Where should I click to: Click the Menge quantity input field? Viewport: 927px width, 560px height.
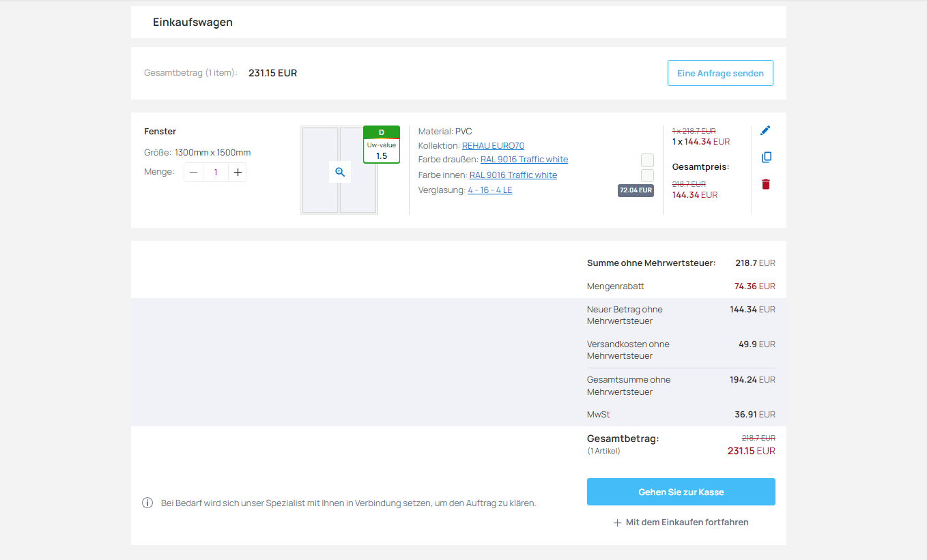[216, 173]
